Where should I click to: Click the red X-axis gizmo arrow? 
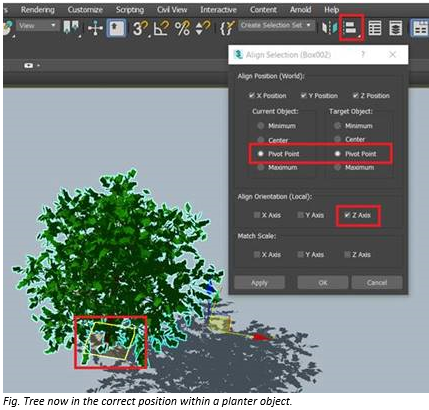point(261,337)
